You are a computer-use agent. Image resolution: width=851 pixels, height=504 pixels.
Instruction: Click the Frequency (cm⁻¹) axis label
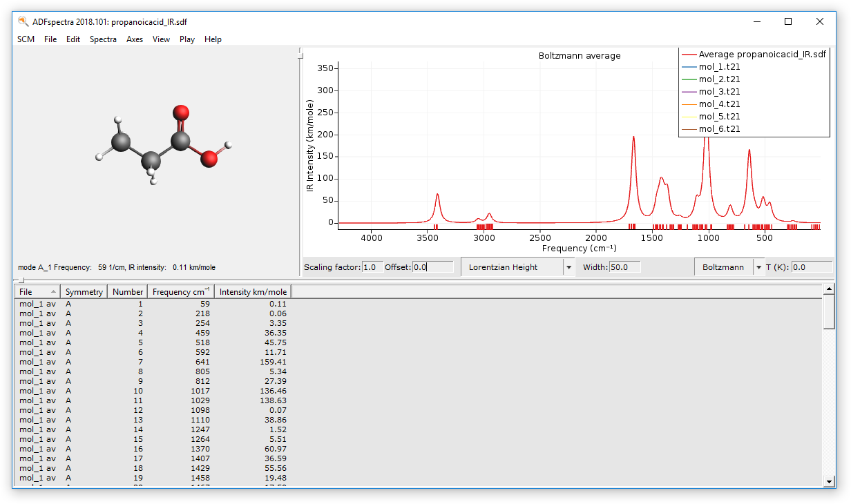point(579,248)
